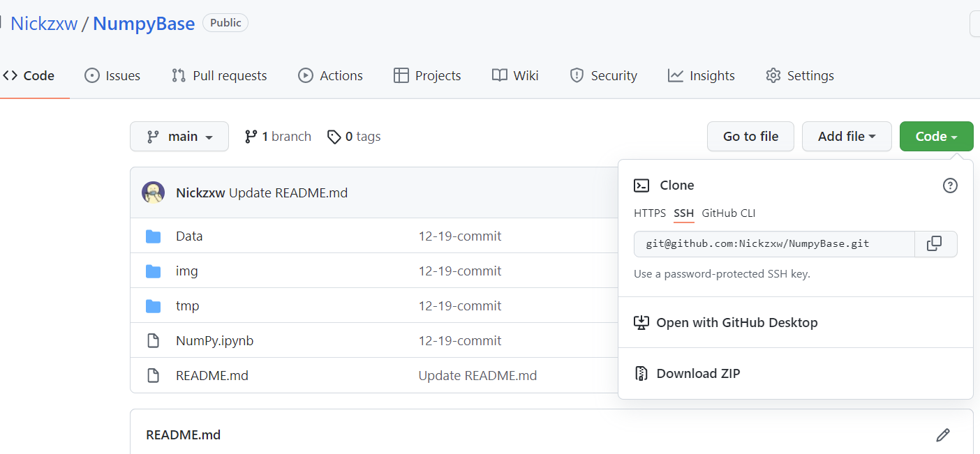Open 12-19-commit message for Data
This screenshot has height=454, width=980.
tap(460, 236)
